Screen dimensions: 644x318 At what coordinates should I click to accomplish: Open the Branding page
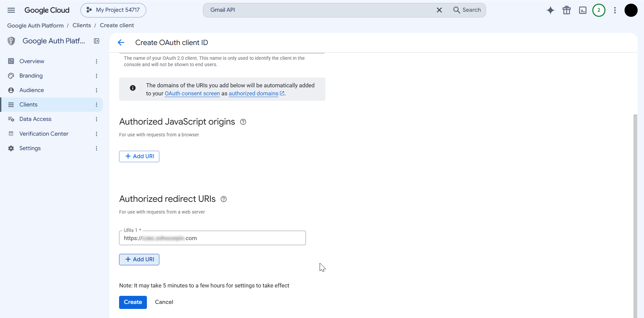pyautogui.click(x=31, y=76)
